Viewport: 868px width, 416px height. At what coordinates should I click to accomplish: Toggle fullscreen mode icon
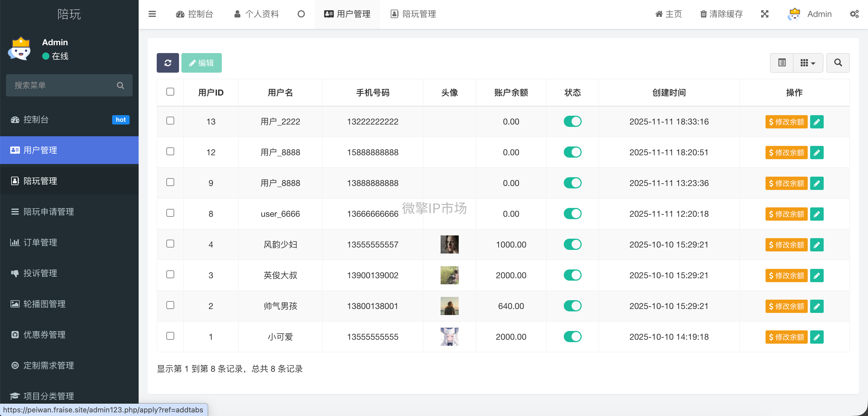pos(765,14)
